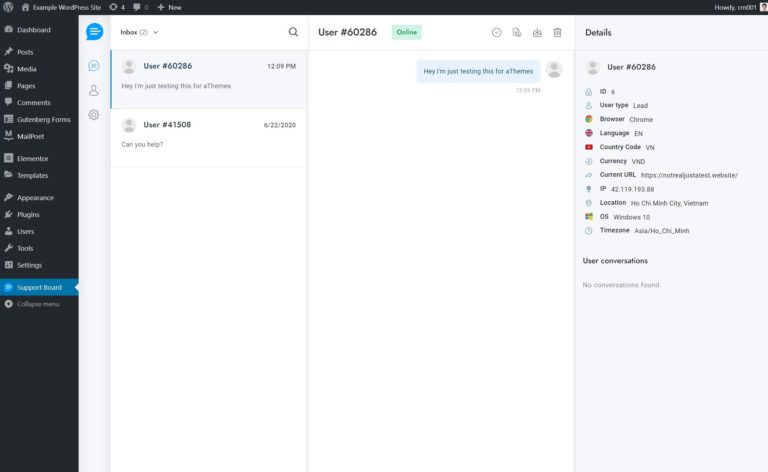This screenshot has height=472, width=768.
Task: Click the Support Board chat logo
Action: tap(94, 32)
